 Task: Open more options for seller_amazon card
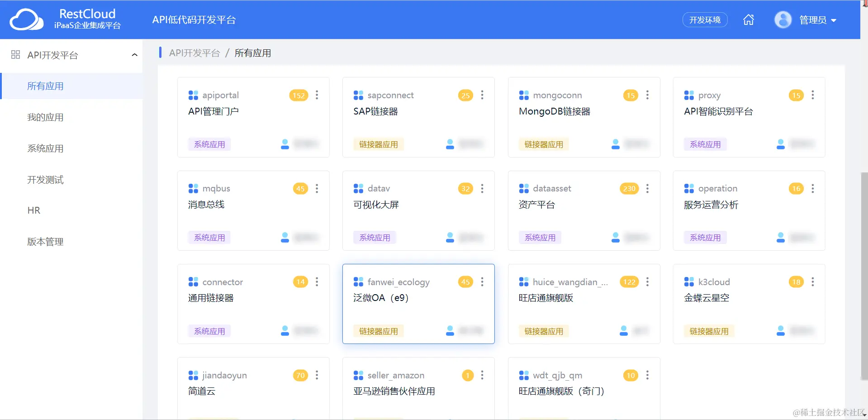coord(482,375)
